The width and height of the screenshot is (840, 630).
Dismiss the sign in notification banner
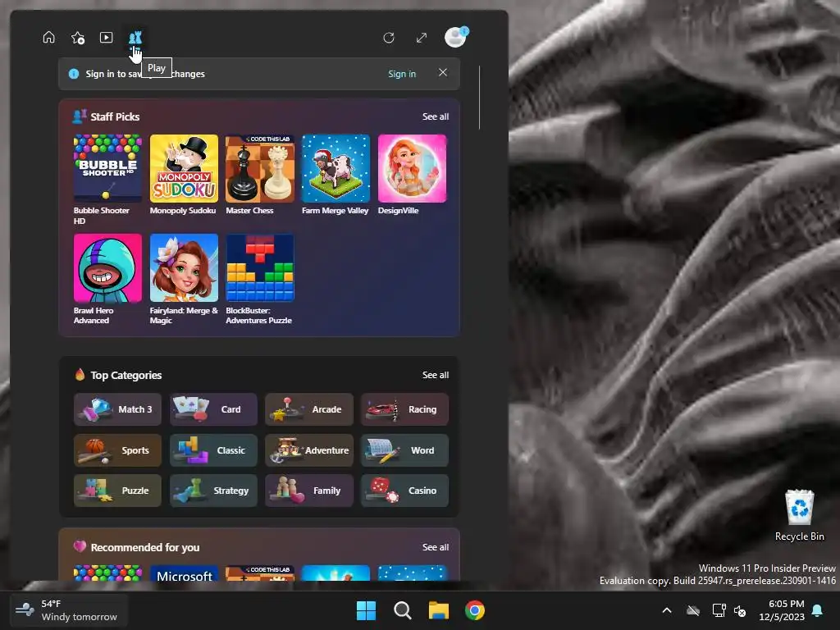coord(443,72)
